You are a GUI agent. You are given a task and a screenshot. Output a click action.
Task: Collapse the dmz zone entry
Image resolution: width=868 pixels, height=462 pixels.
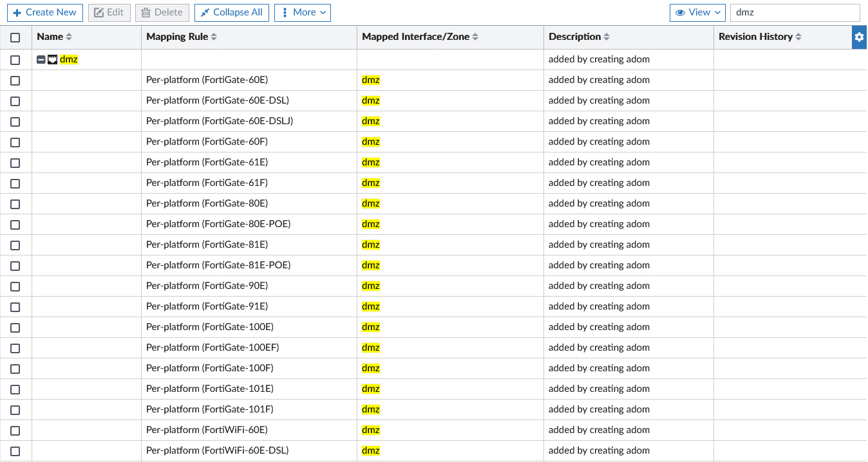(x=41, y=59)
